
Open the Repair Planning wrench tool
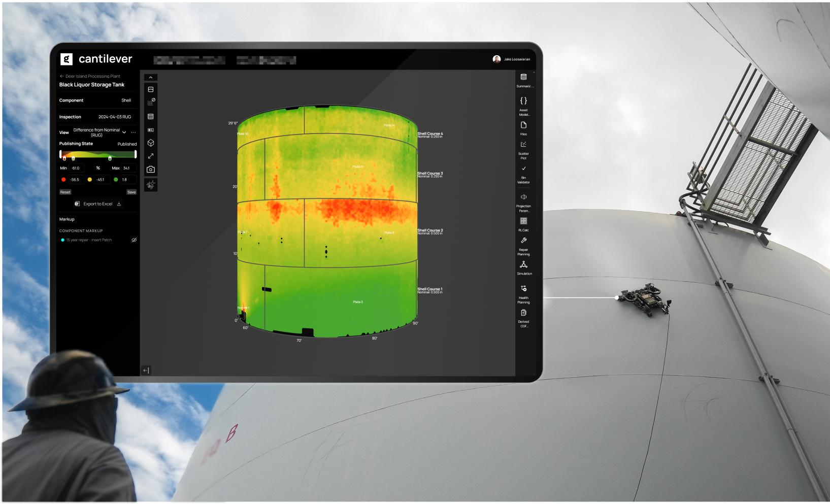pos(523,241)
